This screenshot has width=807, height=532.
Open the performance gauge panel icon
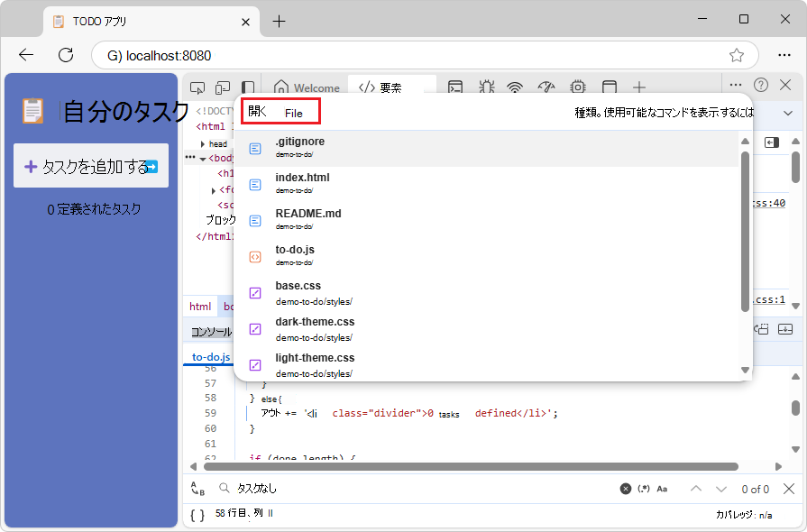[546, 87]
